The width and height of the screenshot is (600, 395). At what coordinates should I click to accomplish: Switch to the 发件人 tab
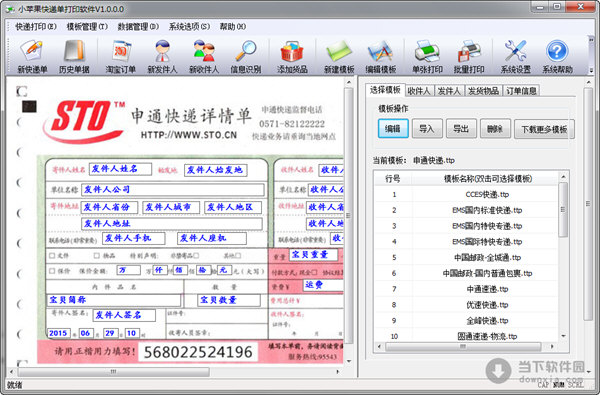point(449,91)
